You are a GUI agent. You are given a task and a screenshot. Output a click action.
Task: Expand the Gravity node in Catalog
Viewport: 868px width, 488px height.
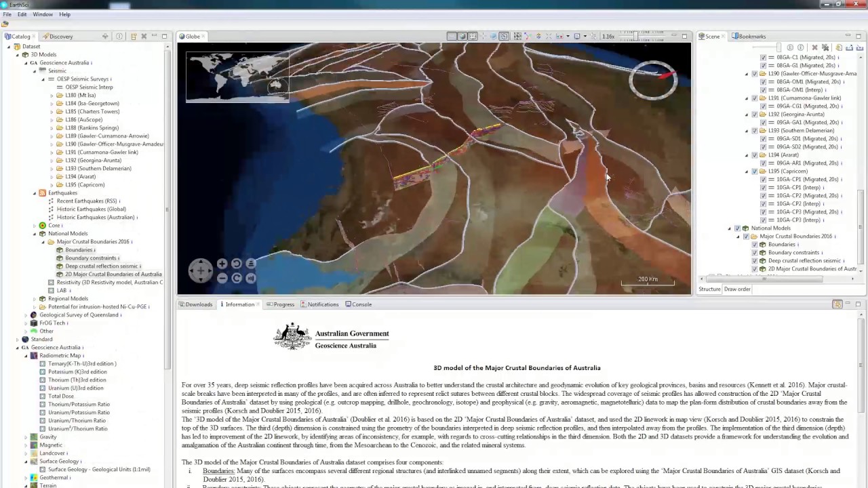tap(26, 437)
